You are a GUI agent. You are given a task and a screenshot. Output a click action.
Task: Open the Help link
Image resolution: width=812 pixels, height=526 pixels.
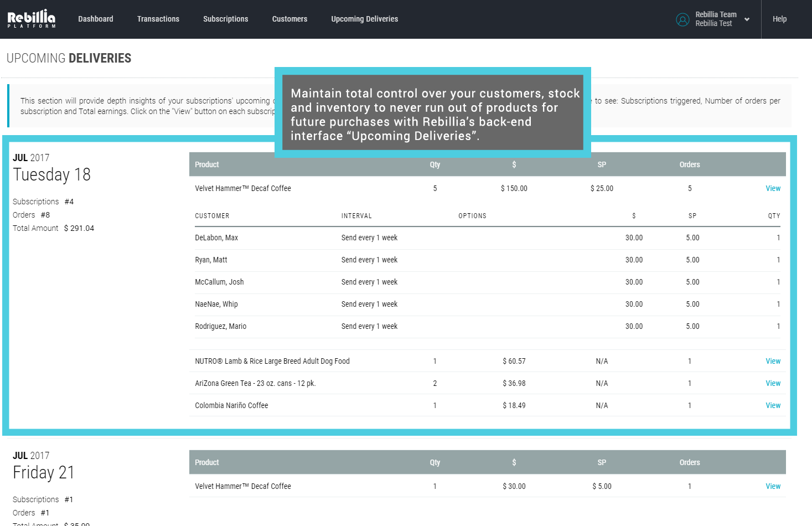[x=779, y=19]
